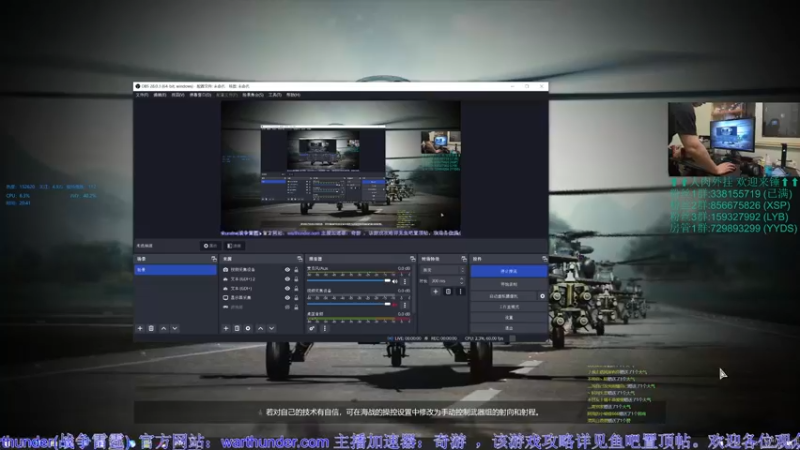The height and width of the screenshot is (450, 800).
Task: Unmute the video capture device audio channel
Action: (395, 305)
